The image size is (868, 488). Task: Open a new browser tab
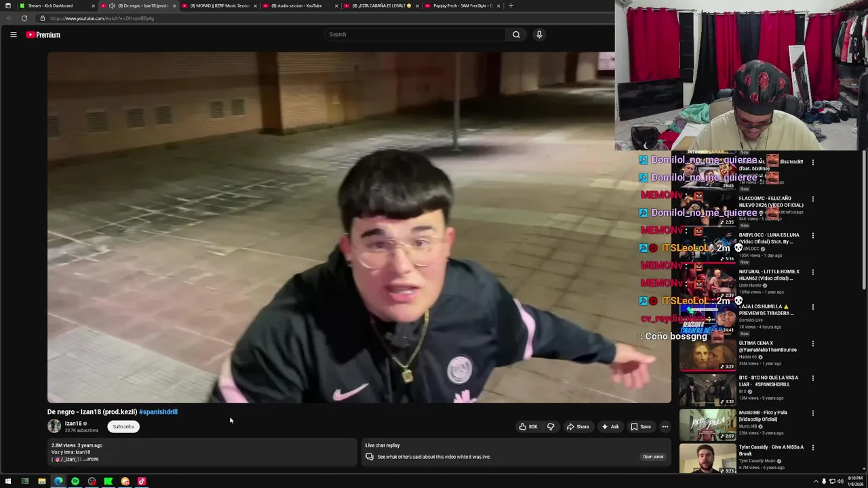(x=511, y=5)
